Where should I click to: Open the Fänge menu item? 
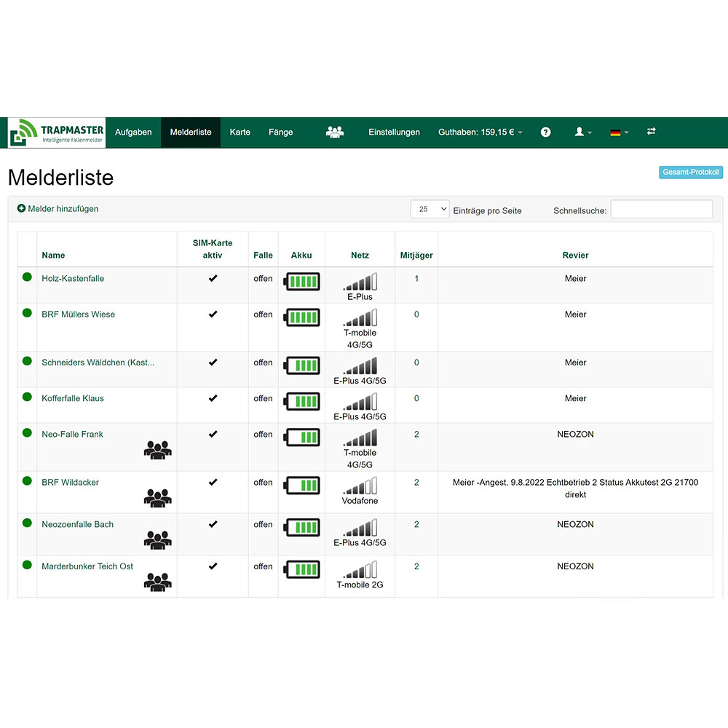[x=281, y=132]
